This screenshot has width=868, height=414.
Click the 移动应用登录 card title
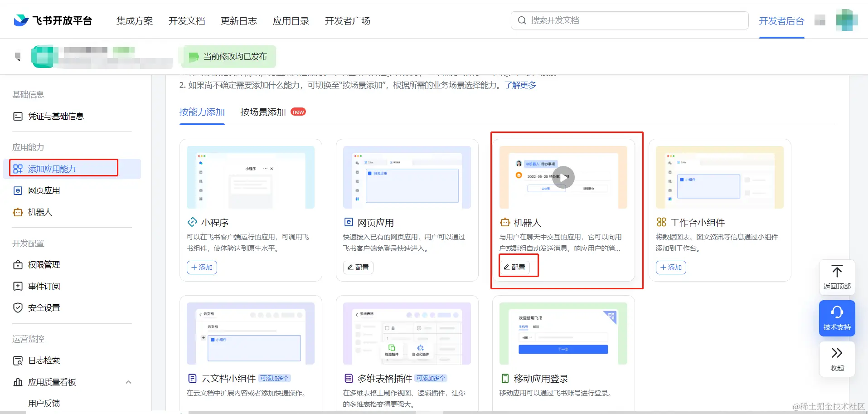point(541,379)
